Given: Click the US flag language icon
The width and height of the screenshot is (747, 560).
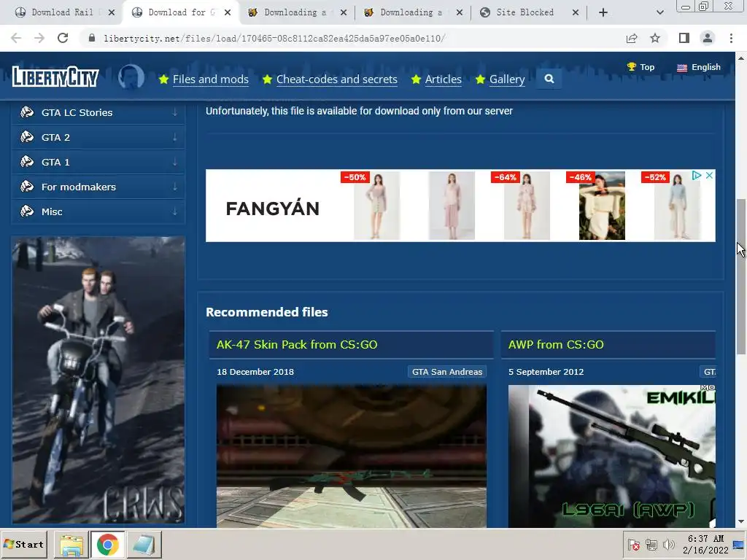Looking at the screenshot, I should coord(682,68).
